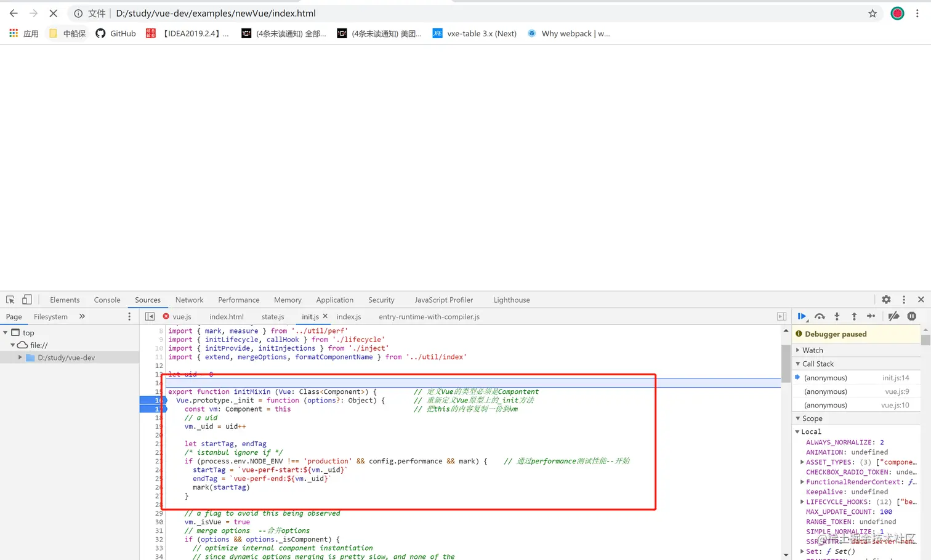Screen dimensions: 931x560
Task: Step out of current function
Action: coord(854,316)
